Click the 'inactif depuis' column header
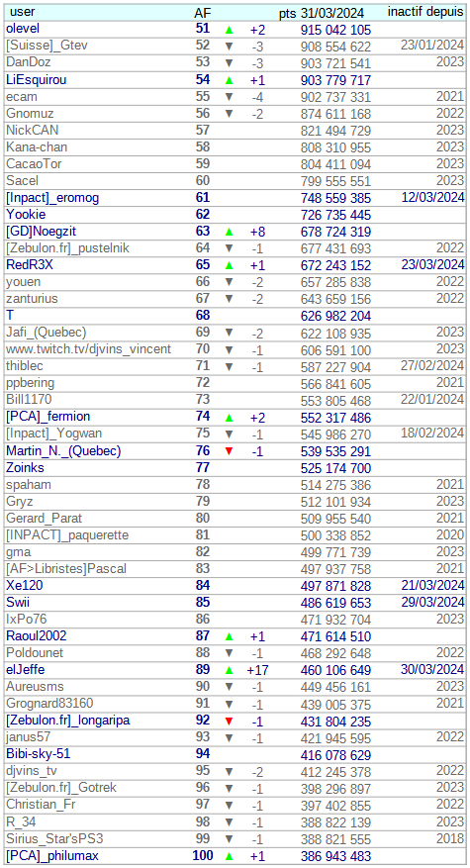 click(x=425, y=12)
